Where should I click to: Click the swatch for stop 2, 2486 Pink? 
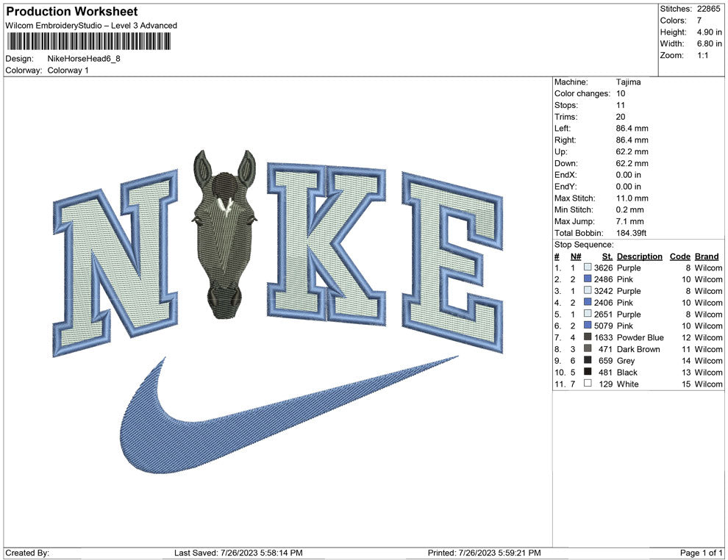(x=588, y=279)
